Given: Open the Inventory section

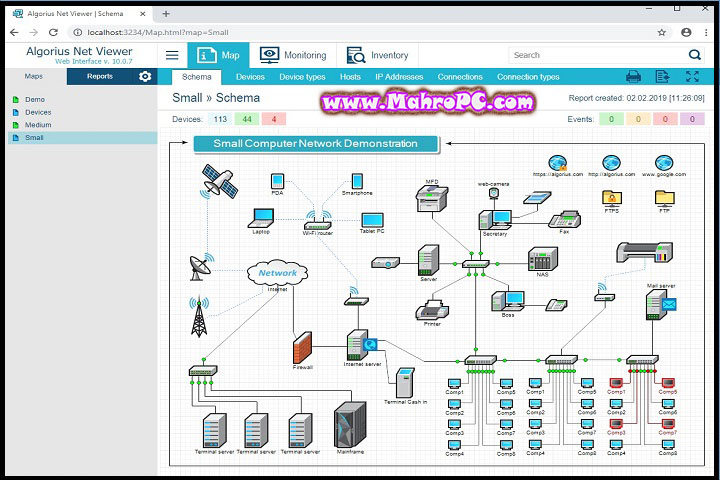Looking at the screenshot, I should [377, 55].
